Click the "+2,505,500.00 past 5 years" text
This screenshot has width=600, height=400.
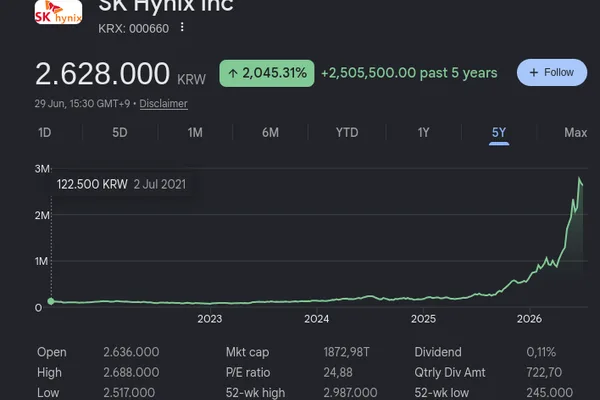tap(409, 73)
